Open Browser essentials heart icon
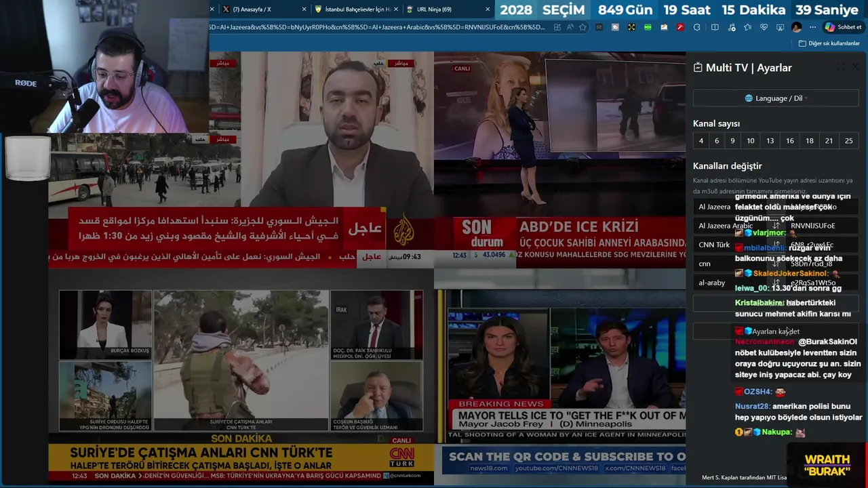Image resolution: width=868 pixels, height=488 pixels. (x=764, y=27)
